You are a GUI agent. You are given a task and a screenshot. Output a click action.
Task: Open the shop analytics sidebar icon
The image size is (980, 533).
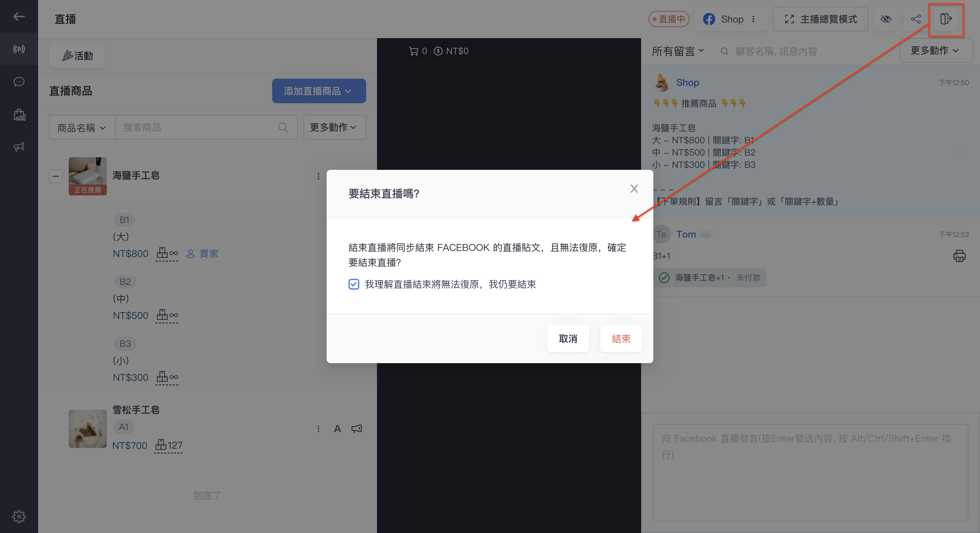click(x=19, y=114)
